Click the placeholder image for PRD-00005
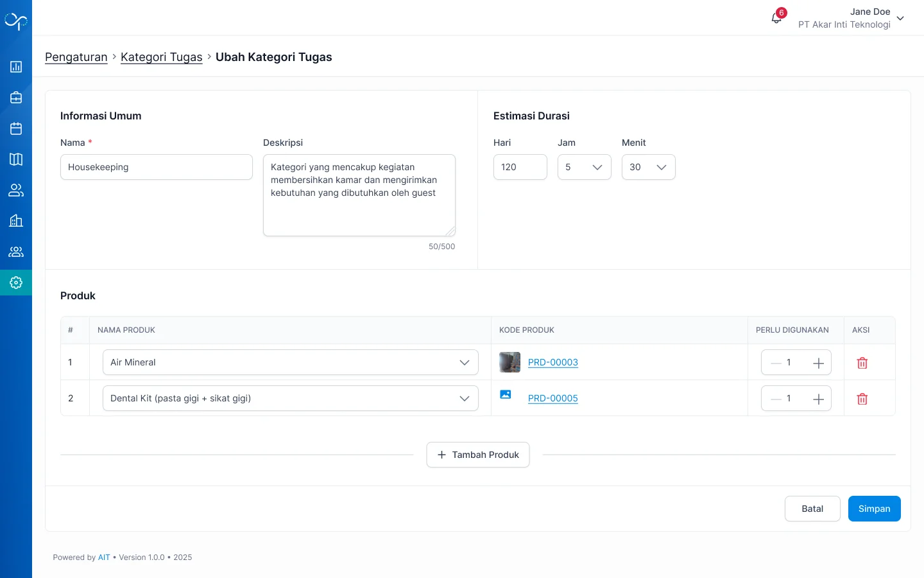The height and width of the screenshot is (578, 924). 506,394
